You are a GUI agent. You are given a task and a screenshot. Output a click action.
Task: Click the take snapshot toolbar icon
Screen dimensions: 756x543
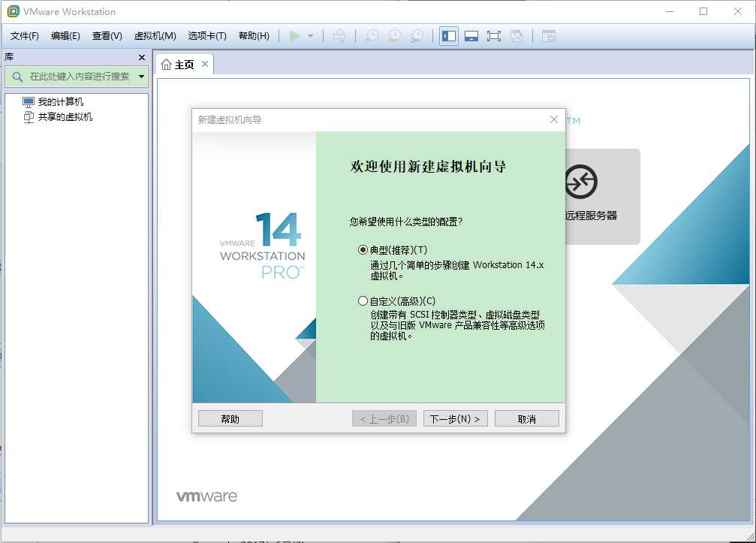pos(372,36)
